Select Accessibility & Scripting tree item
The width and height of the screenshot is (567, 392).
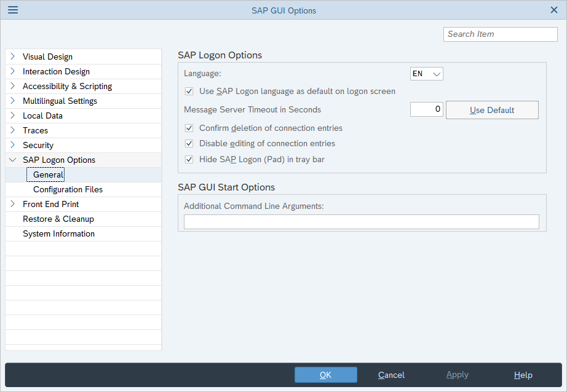tap(67, 87)
